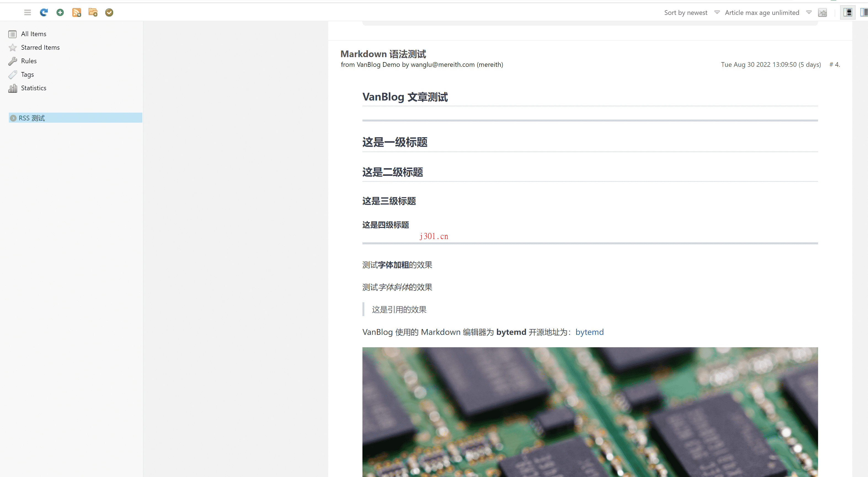The width and height of the screenshot is (868, 477).
Task: Add a new feed folder
Action: [x=93, y=12]
